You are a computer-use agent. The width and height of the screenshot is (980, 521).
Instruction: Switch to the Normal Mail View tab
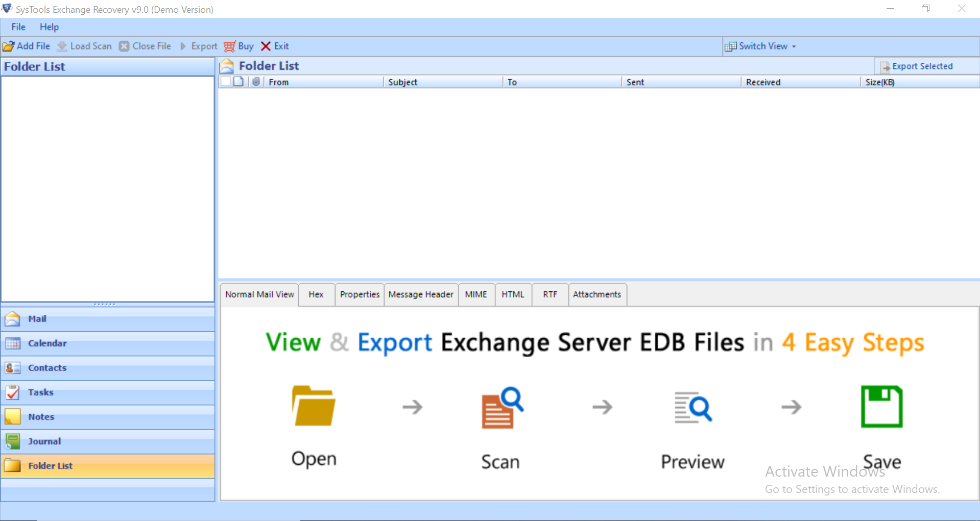coord(259,294)
